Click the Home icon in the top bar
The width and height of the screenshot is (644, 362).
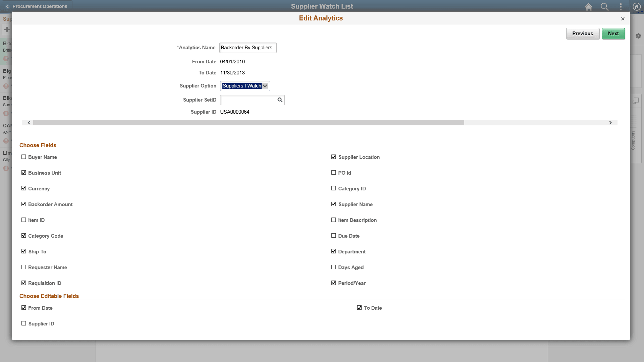pos(589,7)
